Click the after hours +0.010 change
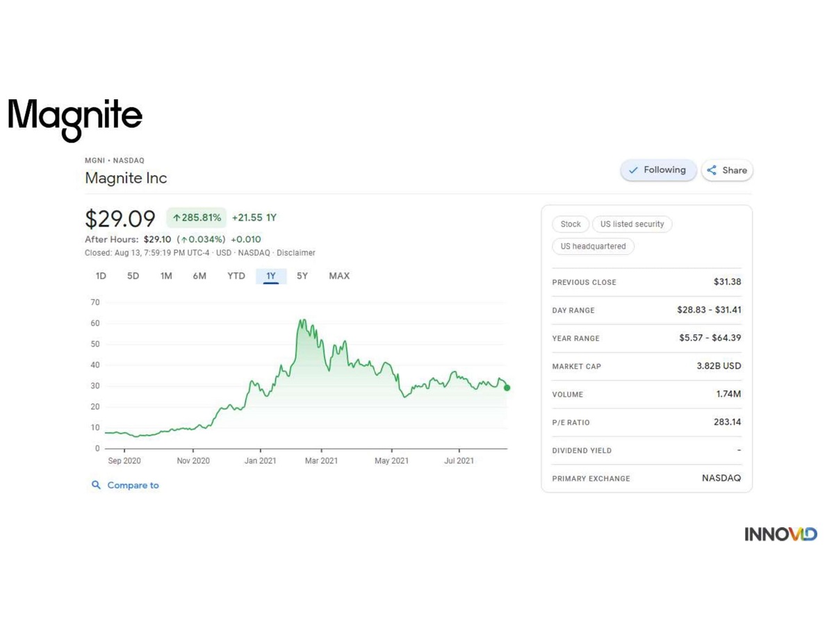Viewport: 834px width, 644px height. [x=246, y=240]
